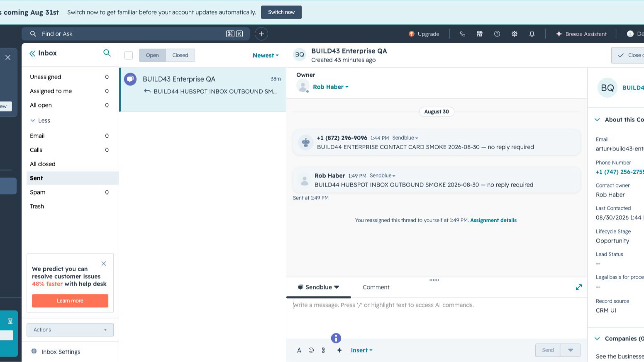Select the All open view

point(70,105)
